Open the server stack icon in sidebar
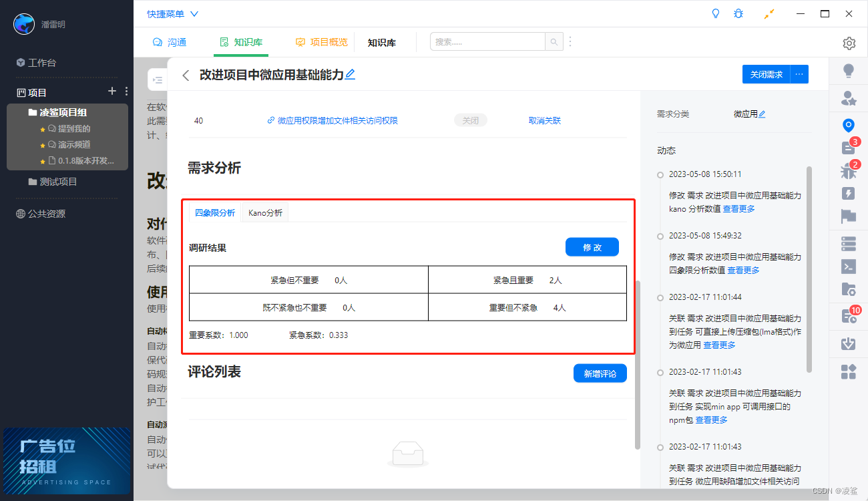The width and height of the screenshot is (868, 501). point(849,244)
